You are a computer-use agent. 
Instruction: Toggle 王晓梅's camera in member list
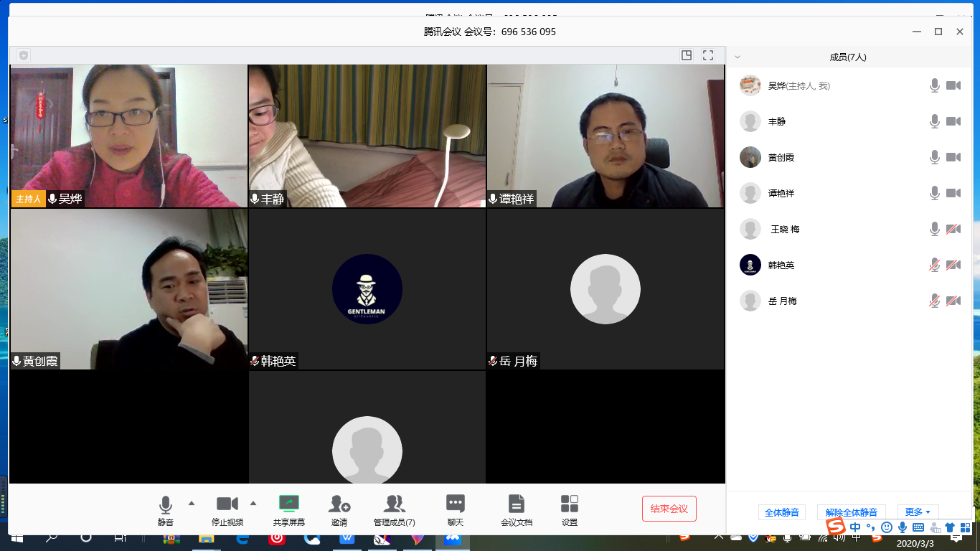[953, 229]
